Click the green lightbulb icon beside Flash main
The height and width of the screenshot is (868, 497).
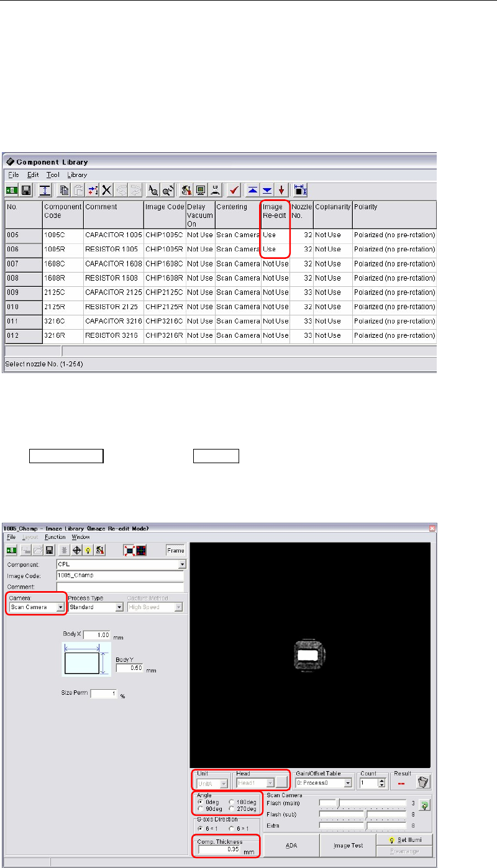pos(425,805)
